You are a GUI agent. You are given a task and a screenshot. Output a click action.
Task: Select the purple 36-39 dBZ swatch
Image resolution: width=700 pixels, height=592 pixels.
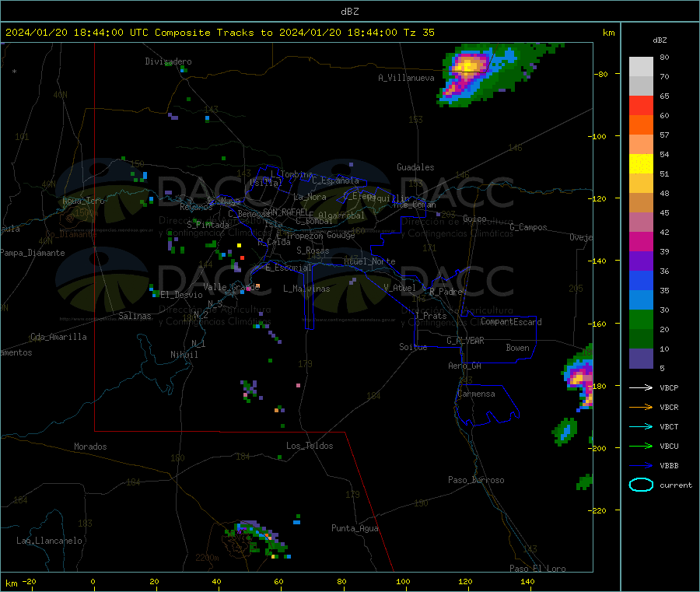click(x=641, y=261)
